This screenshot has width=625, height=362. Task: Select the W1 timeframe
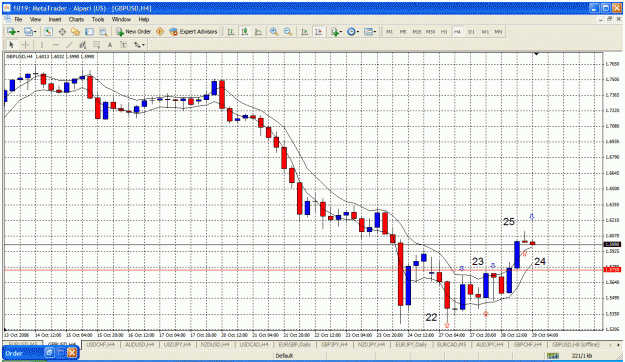485,31
